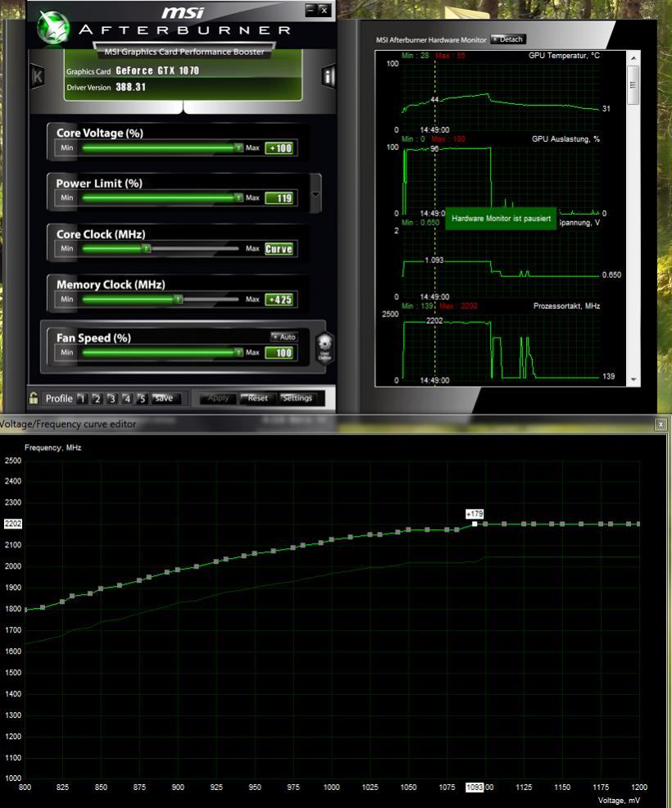
Task: Click the Fan Speed slider handle
Action: click(x=238, y=352)
